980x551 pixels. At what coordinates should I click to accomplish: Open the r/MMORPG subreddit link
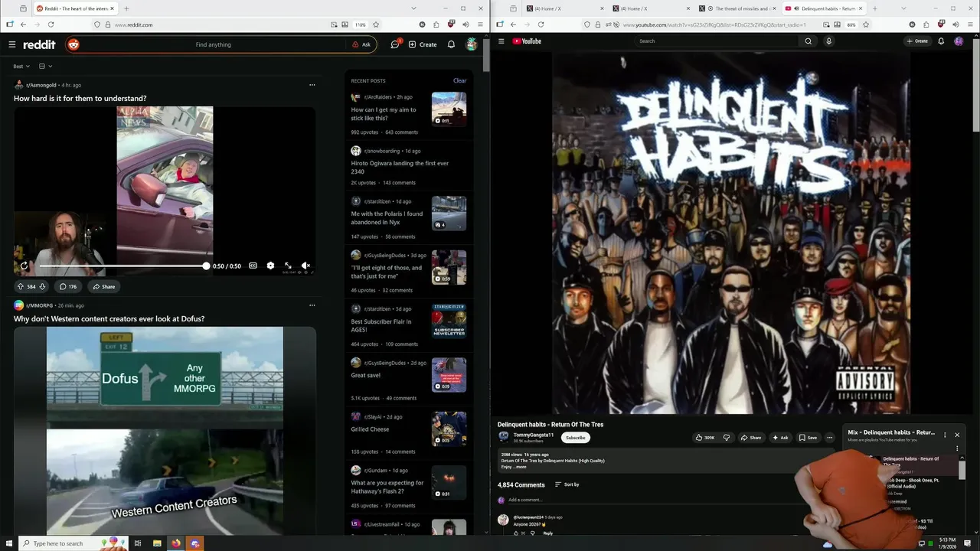pyautogui.click(x=39, y=305)
